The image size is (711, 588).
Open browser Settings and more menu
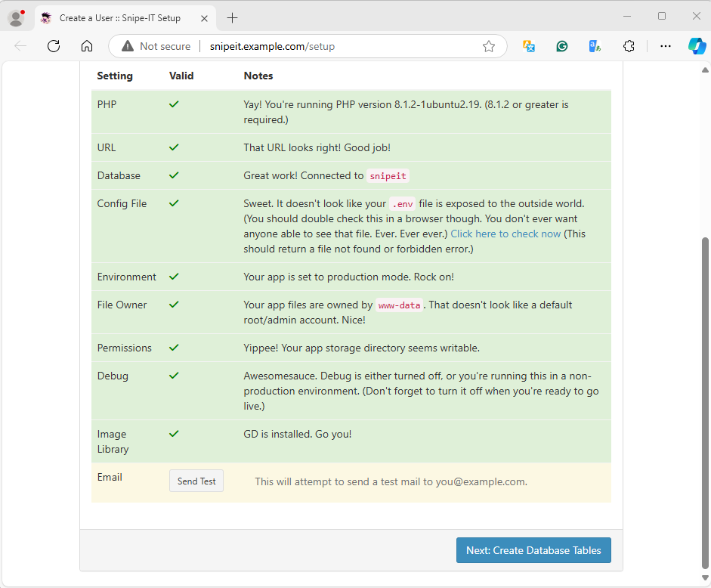665,46
